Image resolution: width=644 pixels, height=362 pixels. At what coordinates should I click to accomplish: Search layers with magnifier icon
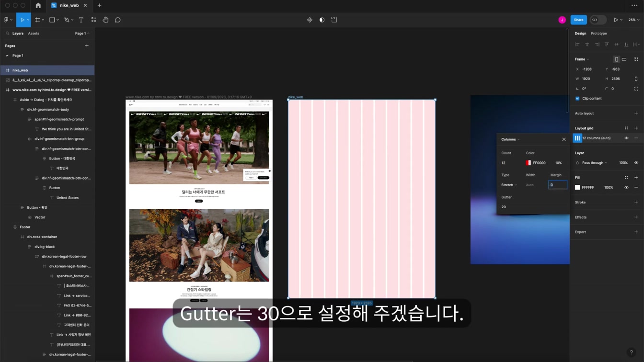[7, 34]
